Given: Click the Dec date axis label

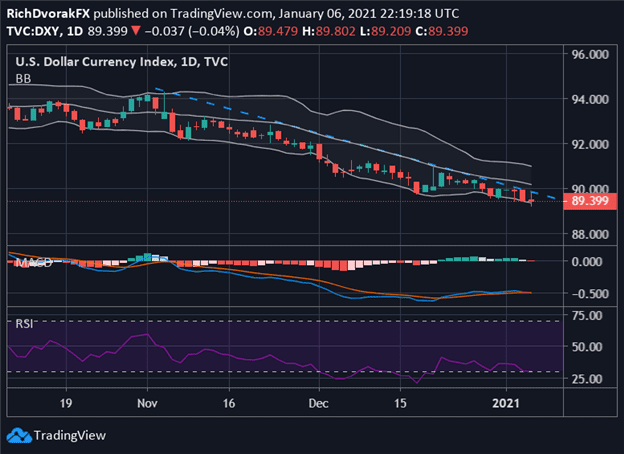Looking at the screenshot, I should pos(319,403).
